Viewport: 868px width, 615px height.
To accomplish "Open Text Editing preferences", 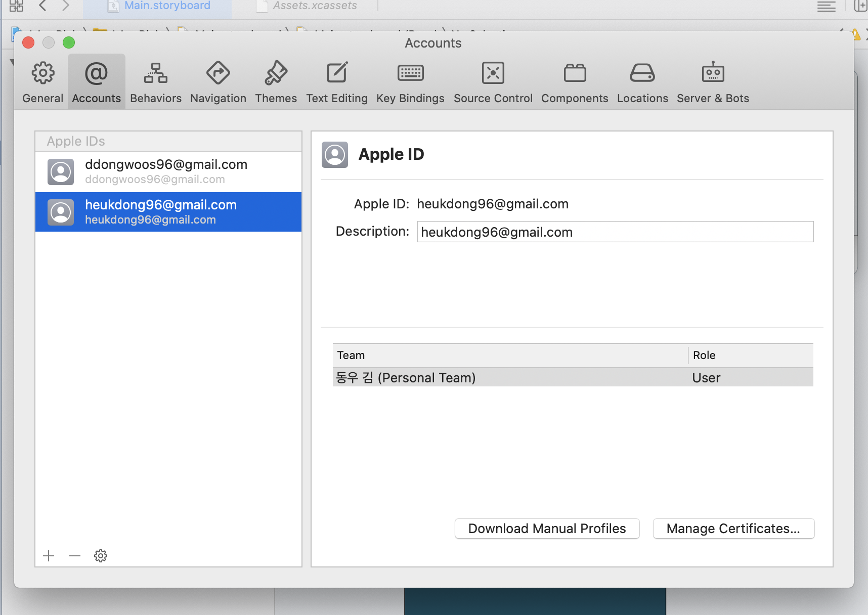I will (x=336, y=82).
